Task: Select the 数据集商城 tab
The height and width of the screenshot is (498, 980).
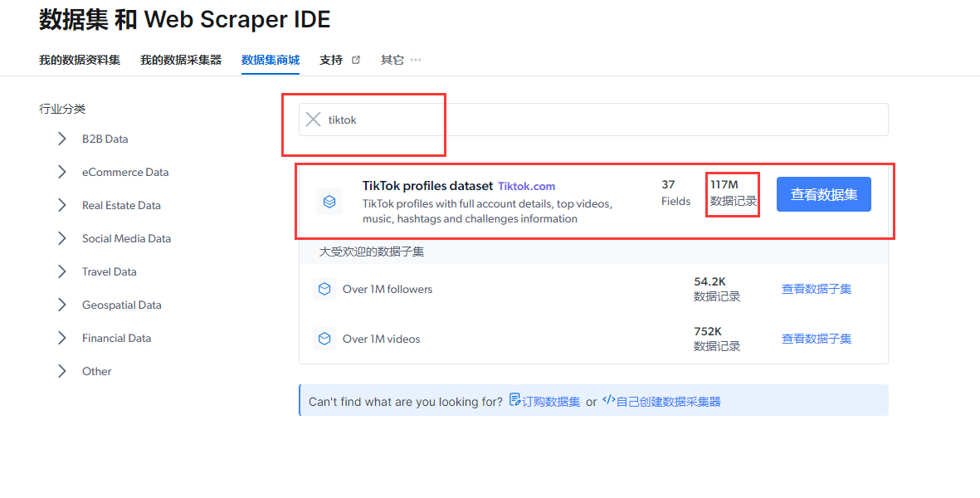Action: 271,60
